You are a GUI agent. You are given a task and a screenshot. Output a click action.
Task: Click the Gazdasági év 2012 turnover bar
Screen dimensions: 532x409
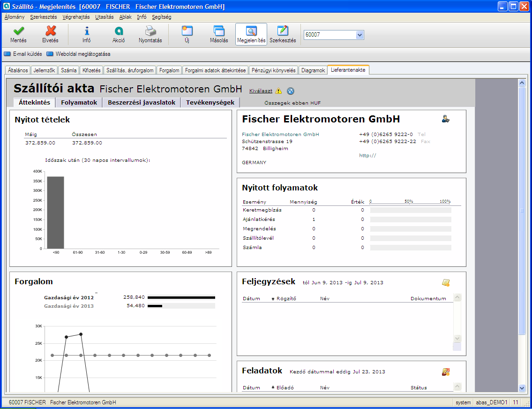(181, 298)
